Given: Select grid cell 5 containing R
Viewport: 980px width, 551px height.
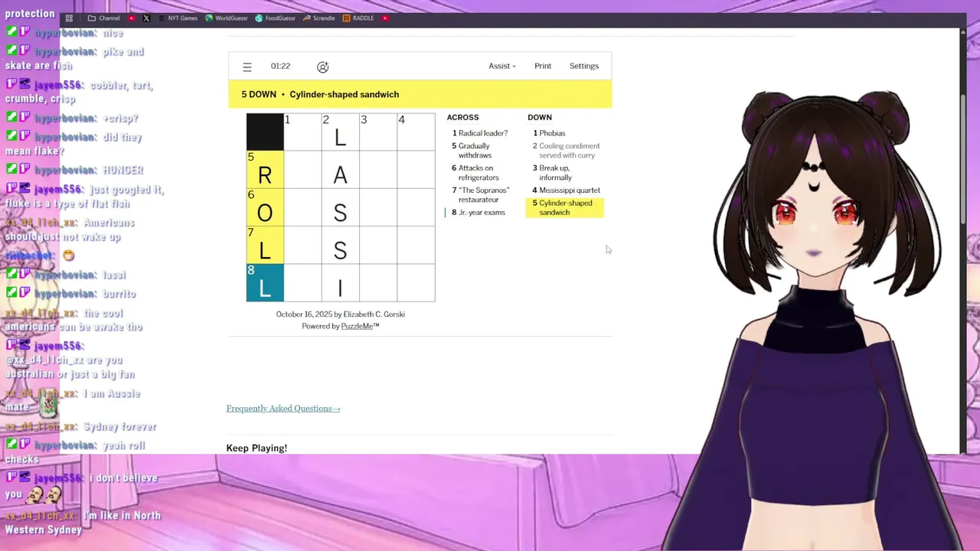Looking at the screenshot, I should [265, 169].
